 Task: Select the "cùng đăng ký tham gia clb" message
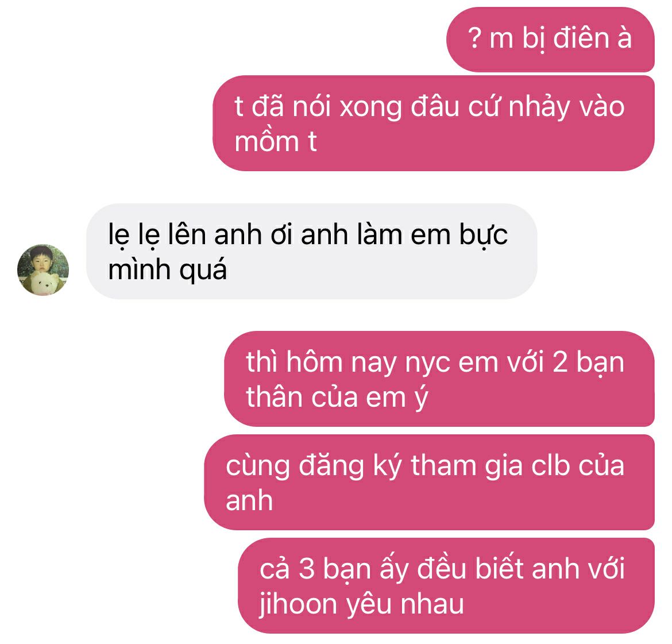[x=430, y=483]
